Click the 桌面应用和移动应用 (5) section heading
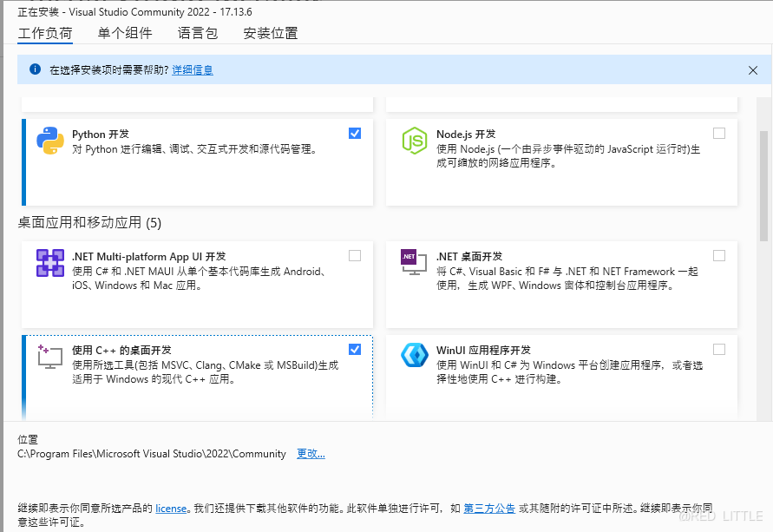 click(x=89, y=222)
